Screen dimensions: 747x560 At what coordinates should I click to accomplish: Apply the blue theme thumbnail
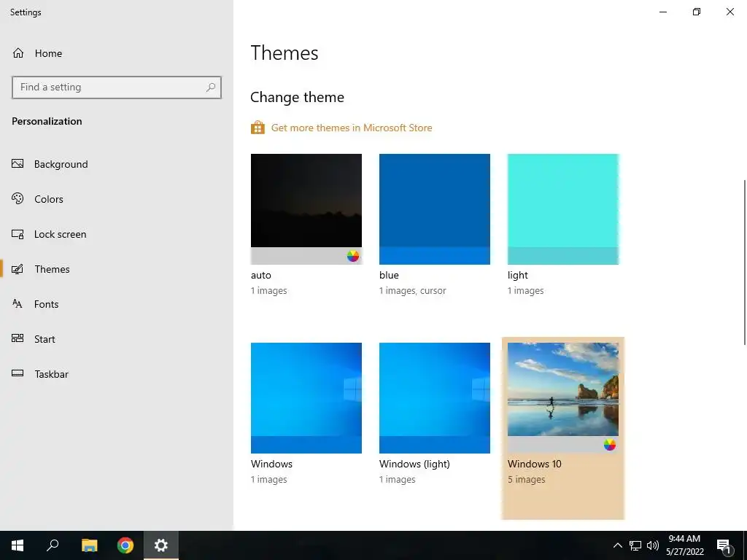(435, 209)
